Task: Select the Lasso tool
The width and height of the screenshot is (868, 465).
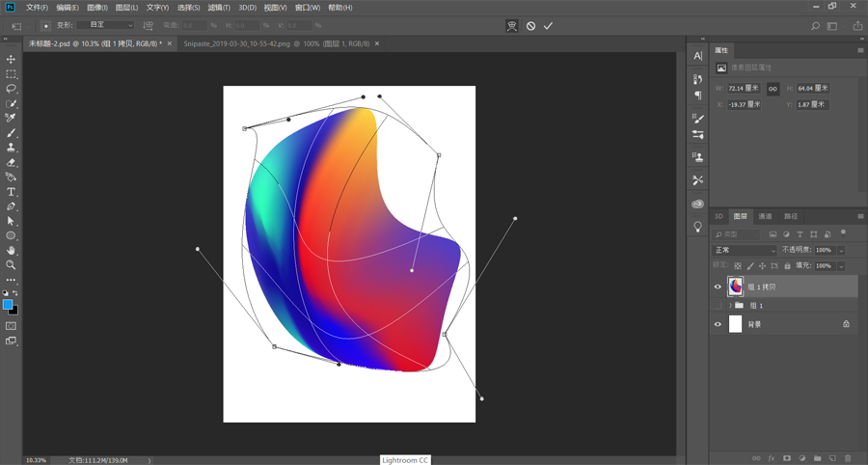Action: pyautogui.click(x=12, y=89)
